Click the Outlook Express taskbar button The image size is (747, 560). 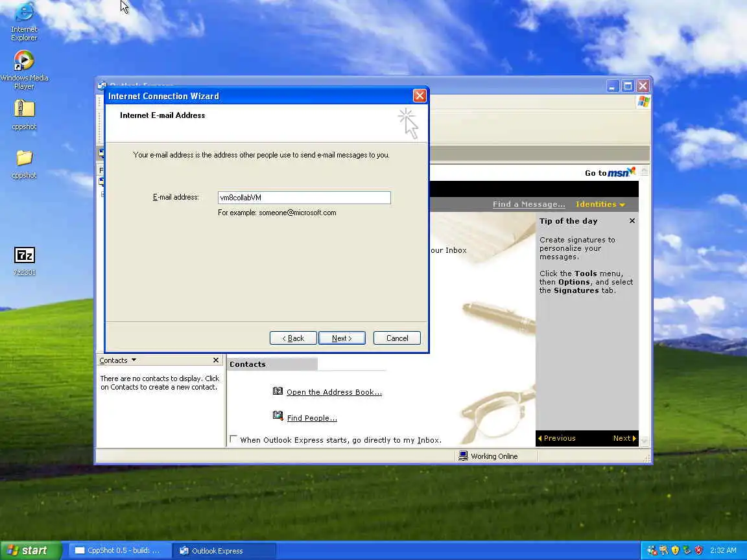click(224, 550)
